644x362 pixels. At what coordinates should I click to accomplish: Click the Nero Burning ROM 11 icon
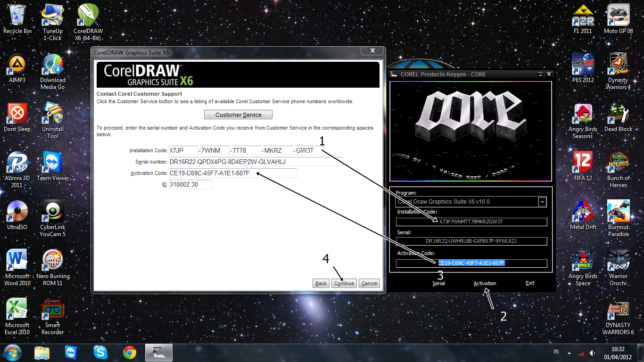tap(53, 267)
